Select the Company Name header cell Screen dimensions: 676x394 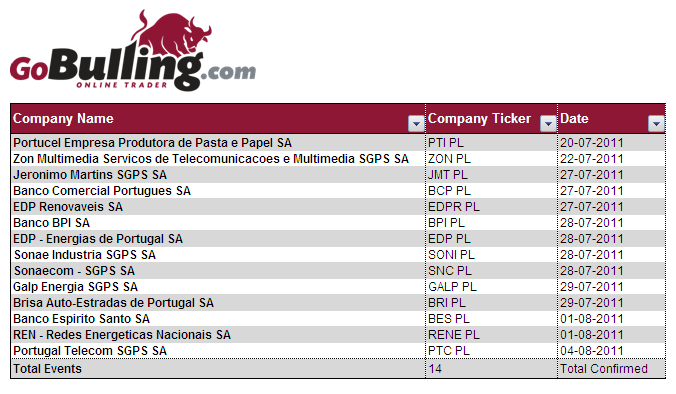218,119
